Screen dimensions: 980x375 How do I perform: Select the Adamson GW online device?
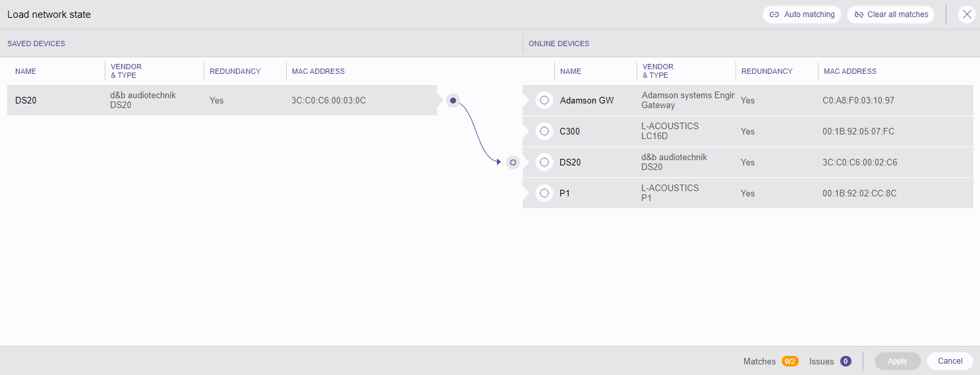pyautogui.click(x=748, y=100)
